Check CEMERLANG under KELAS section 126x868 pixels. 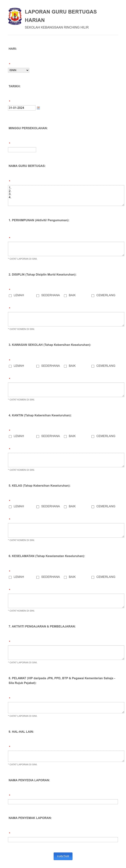93,507
